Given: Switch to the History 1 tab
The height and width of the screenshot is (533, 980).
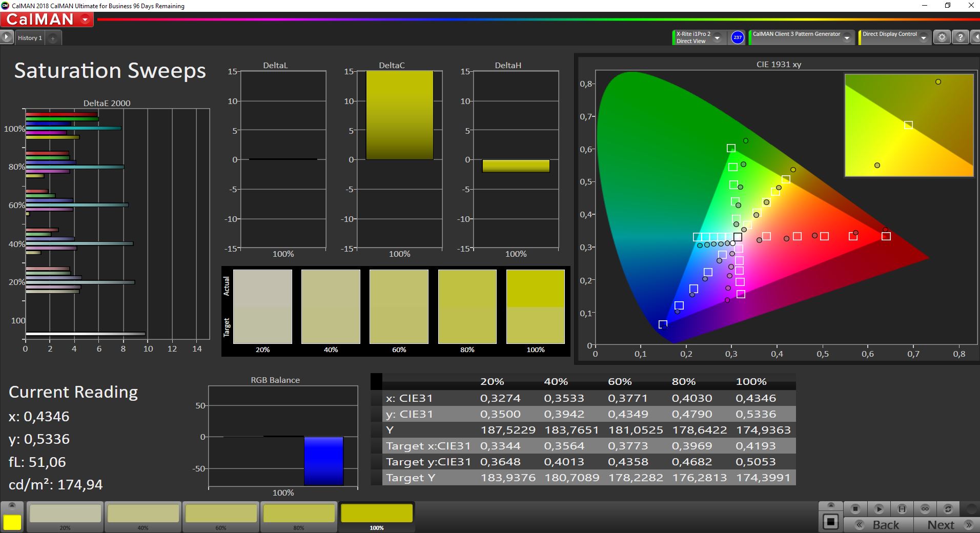Looking at the screenshot, I should coord(30,38).
